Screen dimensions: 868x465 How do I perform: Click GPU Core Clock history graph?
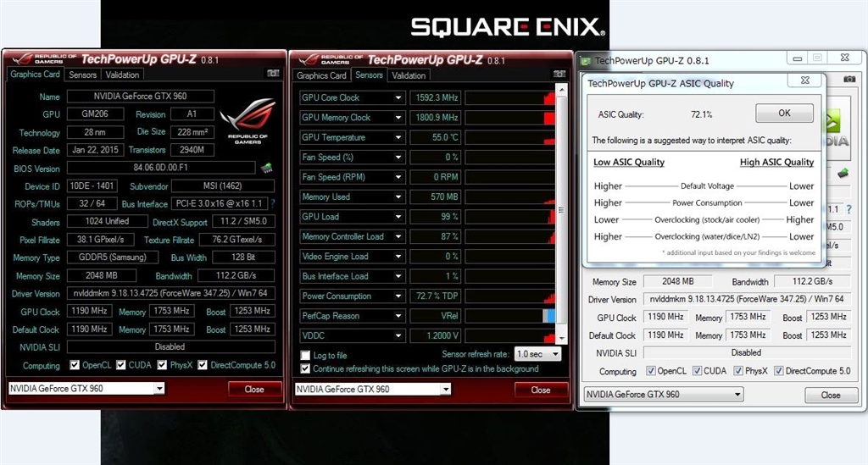click(x=509, y=98)
